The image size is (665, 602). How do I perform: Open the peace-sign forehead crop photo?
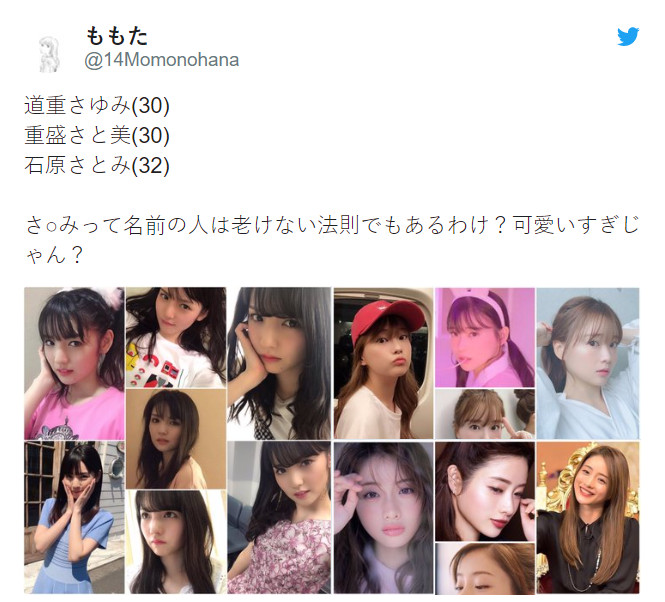[485, 414]
